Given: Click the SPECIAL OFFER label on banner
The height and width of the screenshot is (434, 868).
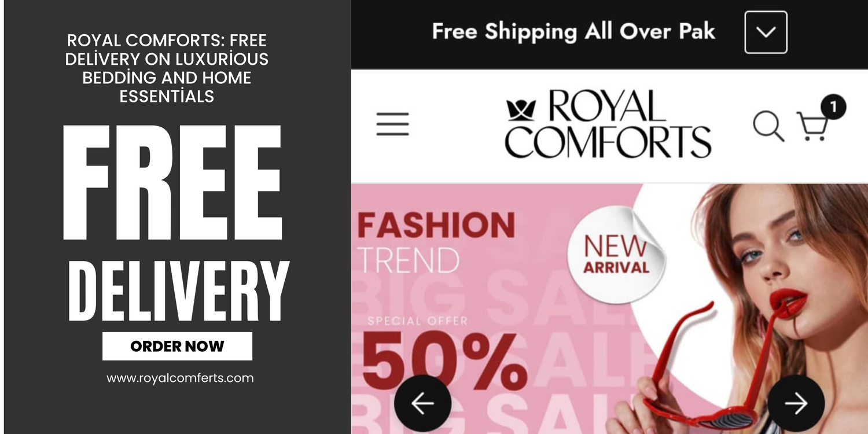Looking at the screenshot, I should click(417, 321).
